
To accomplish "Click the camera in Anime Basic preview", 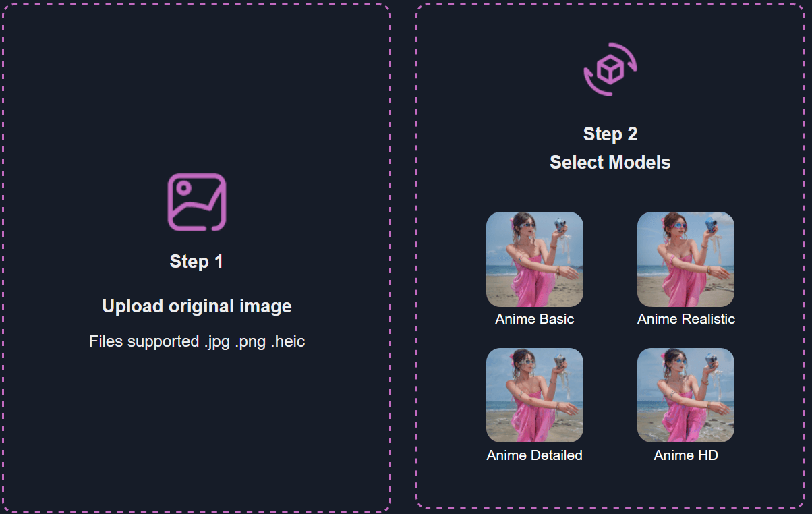I will tap(560, 224).
